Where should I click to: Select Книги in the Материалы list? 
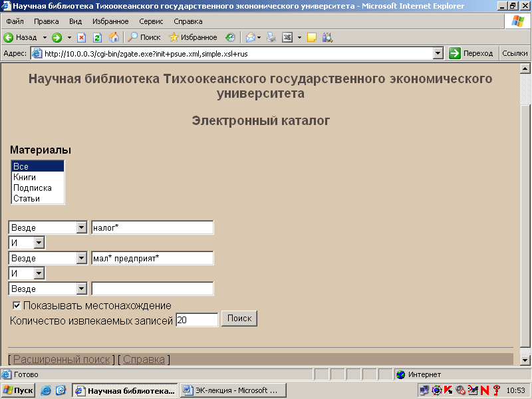[38, 177]
